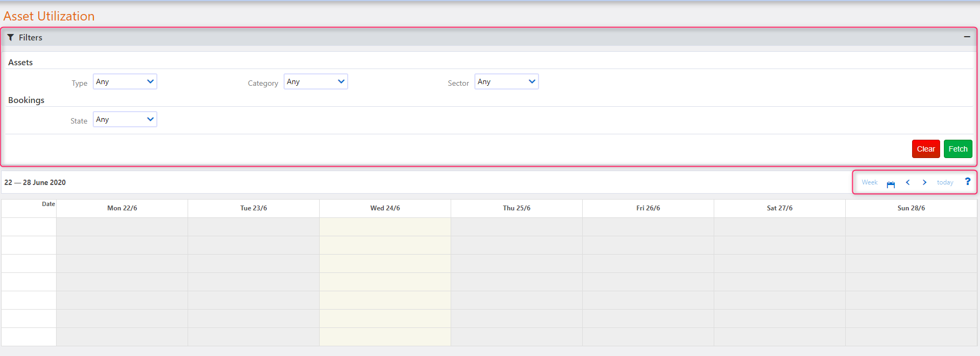
Task: Open the calendar date picker icon
Action: [891, 184]
